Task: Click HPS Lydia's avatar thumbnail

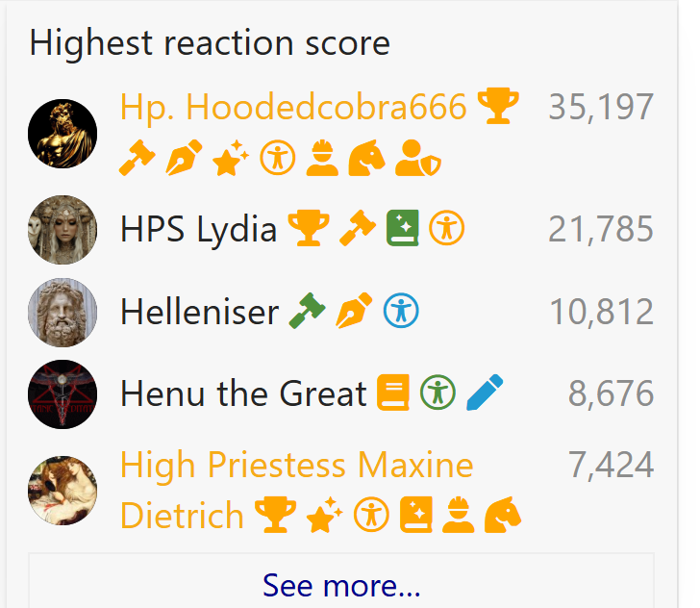Action: (62, 230)
